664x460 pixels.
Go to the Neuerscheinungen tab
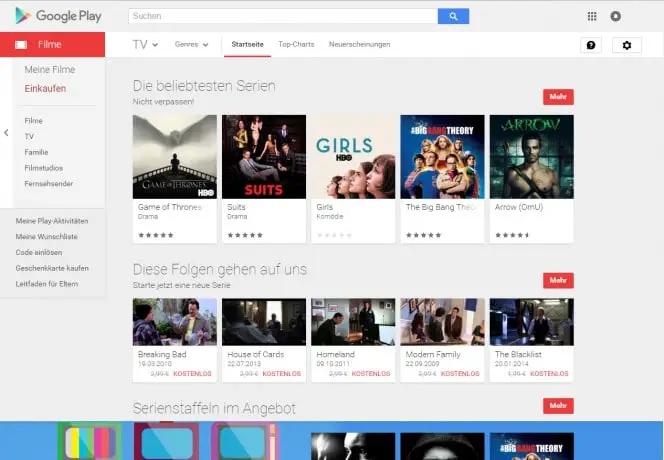[x=360, y=44]
